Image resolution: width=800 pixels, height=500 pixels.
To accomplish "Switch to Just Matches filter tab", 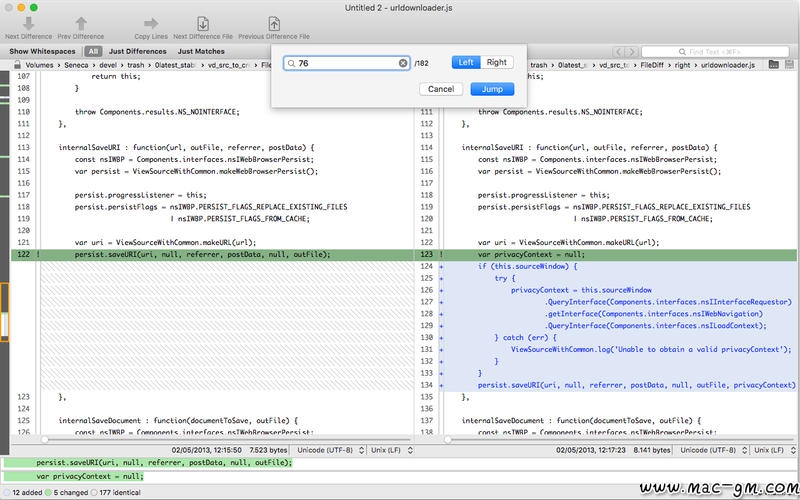I will pyautogui.click(x=200, y=50).
